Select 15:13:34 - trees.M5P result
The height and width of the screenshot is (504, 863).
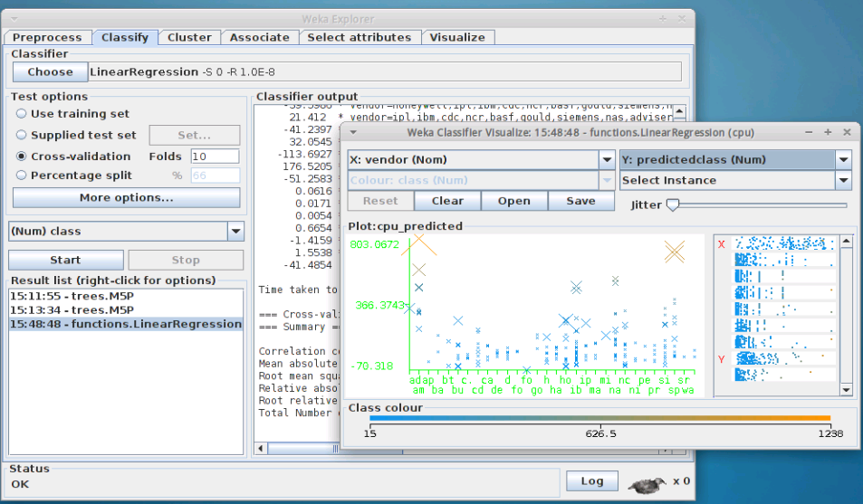126,309
